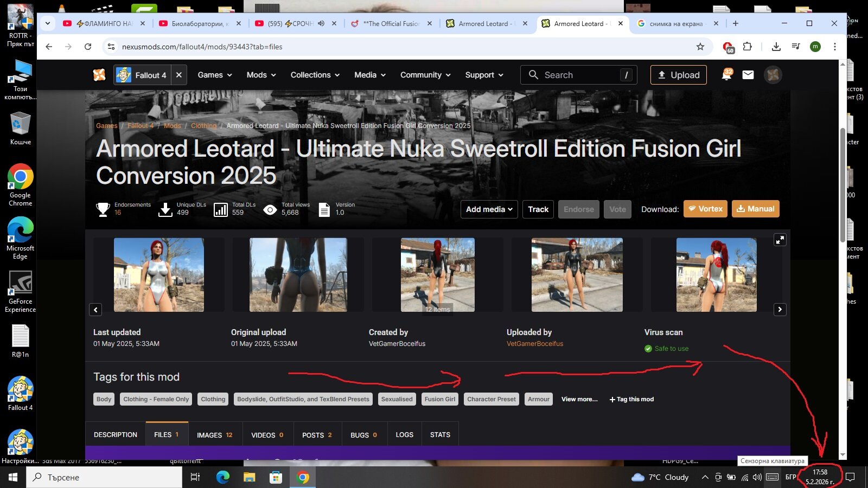Go back to previous page
868x488 pixels.
(x=49, y=47)
